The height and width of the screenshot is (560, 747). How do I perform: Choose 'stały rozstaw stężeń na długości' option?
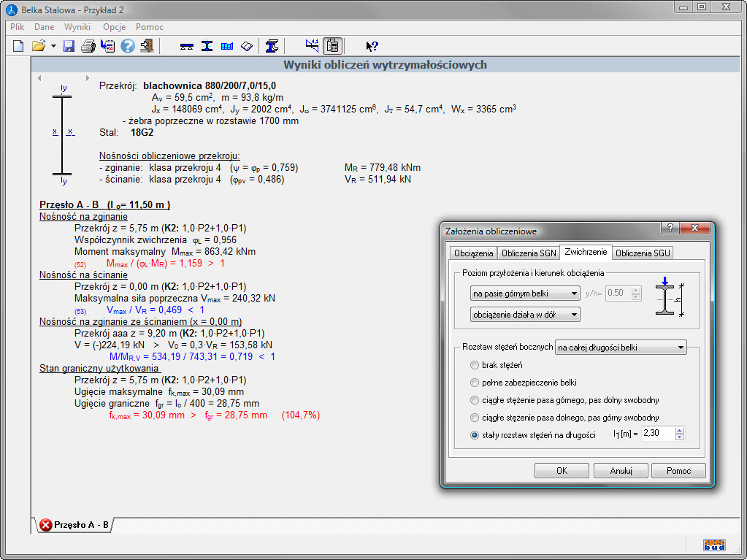pyautogui.click(x=475, y=434)
